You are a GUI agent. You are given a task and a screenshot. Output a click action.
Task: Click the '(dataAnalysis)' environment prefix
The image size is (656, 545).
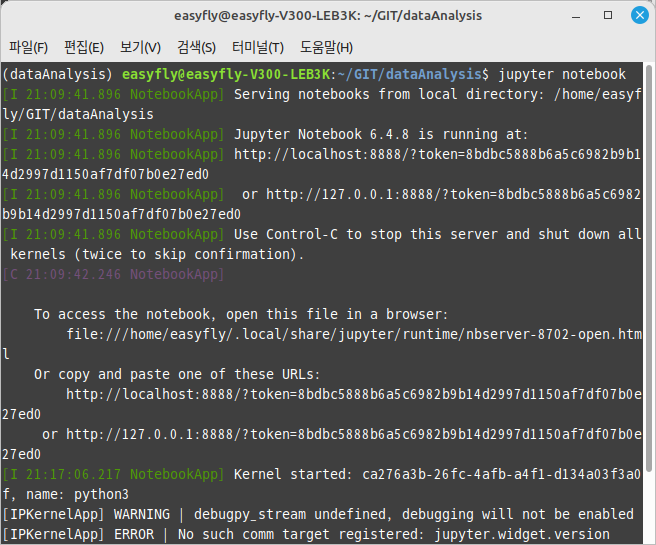pos(57,74)
